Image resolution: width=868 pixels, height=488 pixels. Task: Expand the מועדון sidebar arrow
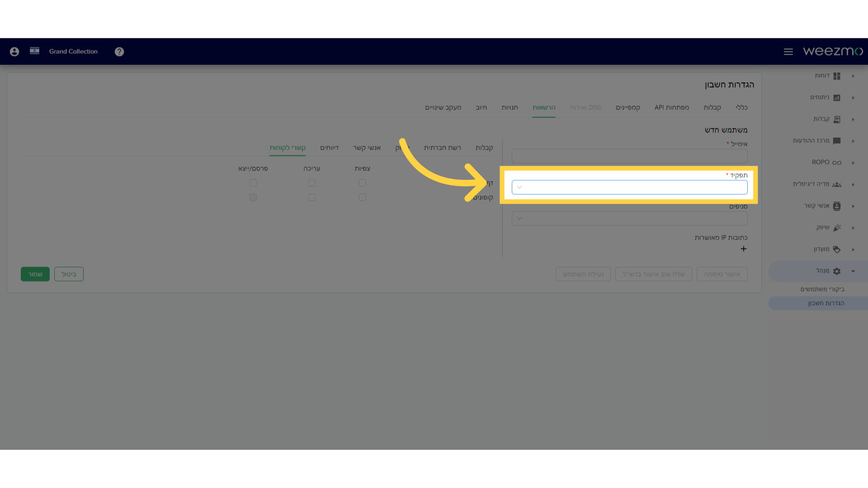pyautogui.click(x=853, y=249)
